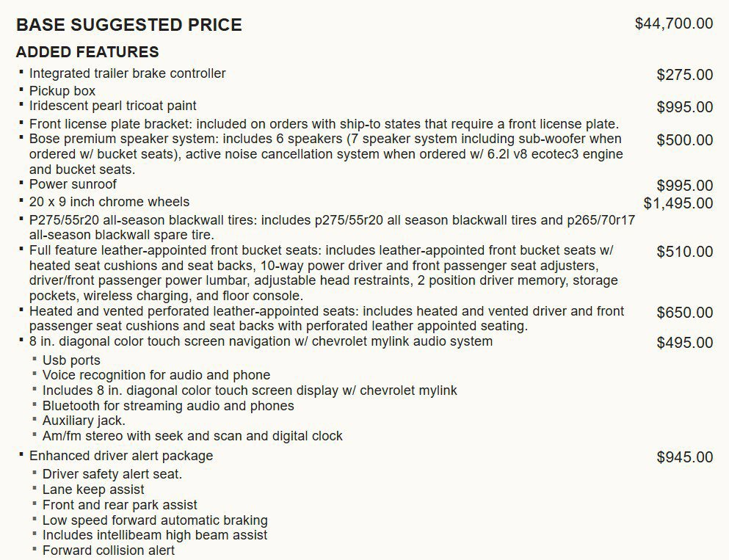Viewport: 729px width, 560px height.
Task: Click the $275.00 trailer brake price
Action: point(684,75)
